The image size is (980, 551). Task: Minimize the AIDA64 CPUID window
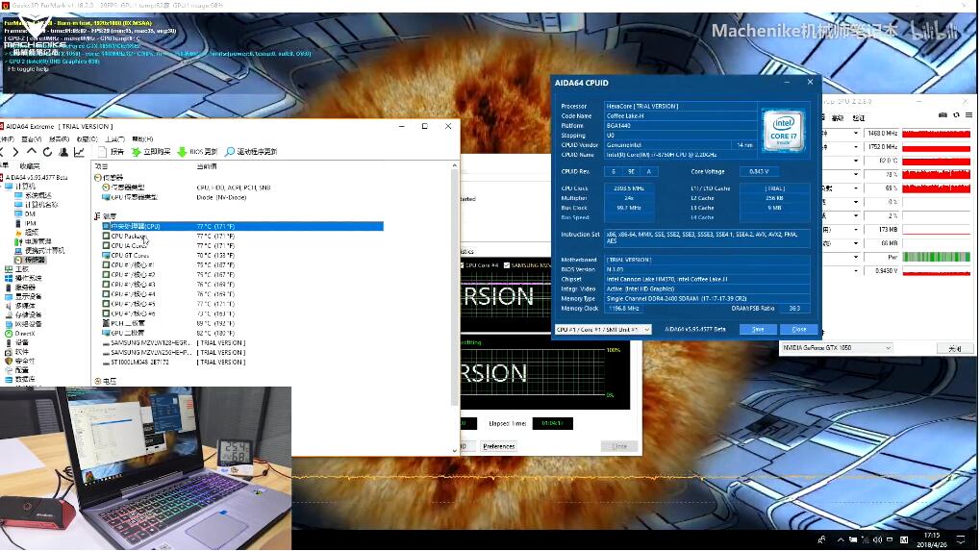coord(787,82)
